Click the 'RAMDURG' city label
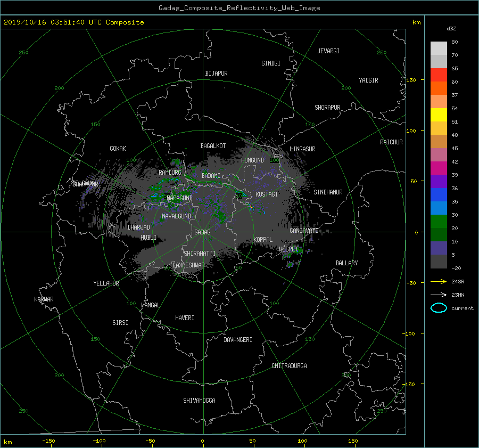This screenshot has width=479, height=448. (x=170, y=173)
